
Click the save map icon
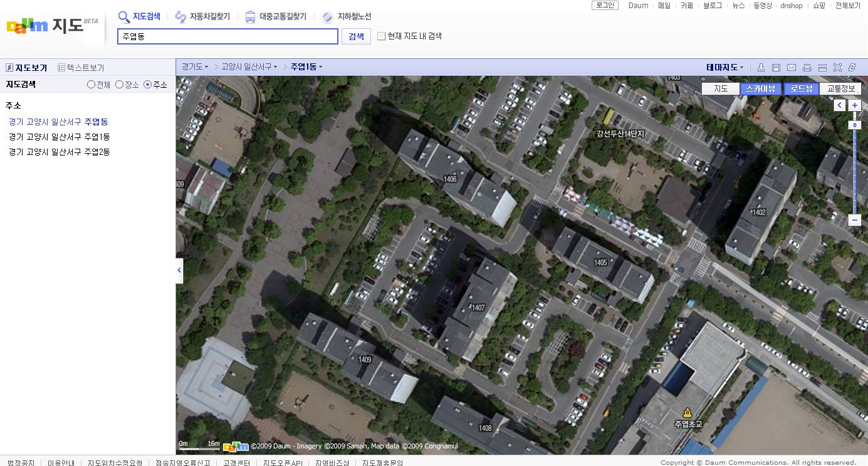776,67
